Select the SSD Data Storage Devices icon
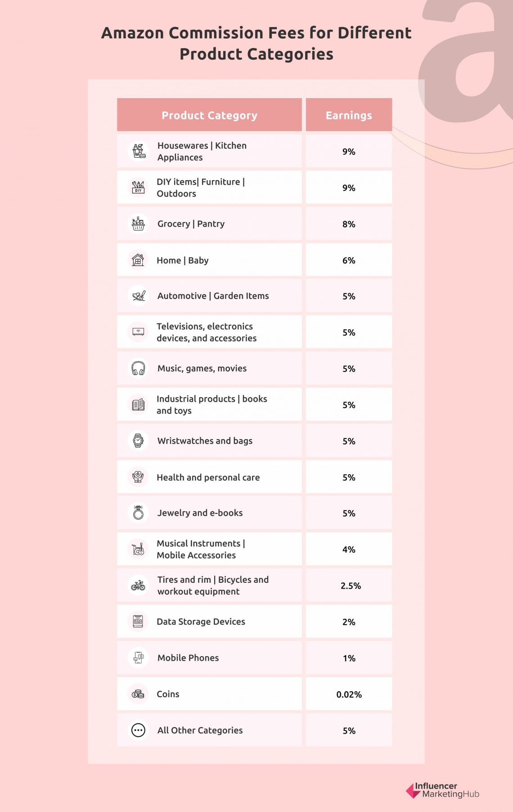This screenshot has width=513, height=812. (x=138, y=621)
